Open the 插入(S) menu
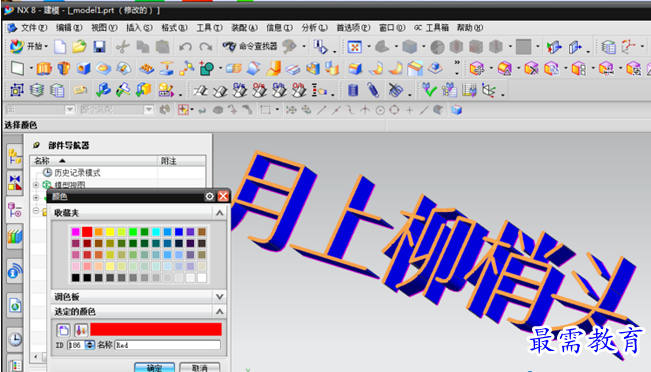This screenshot has height=372, width=651. click(140, 28)
